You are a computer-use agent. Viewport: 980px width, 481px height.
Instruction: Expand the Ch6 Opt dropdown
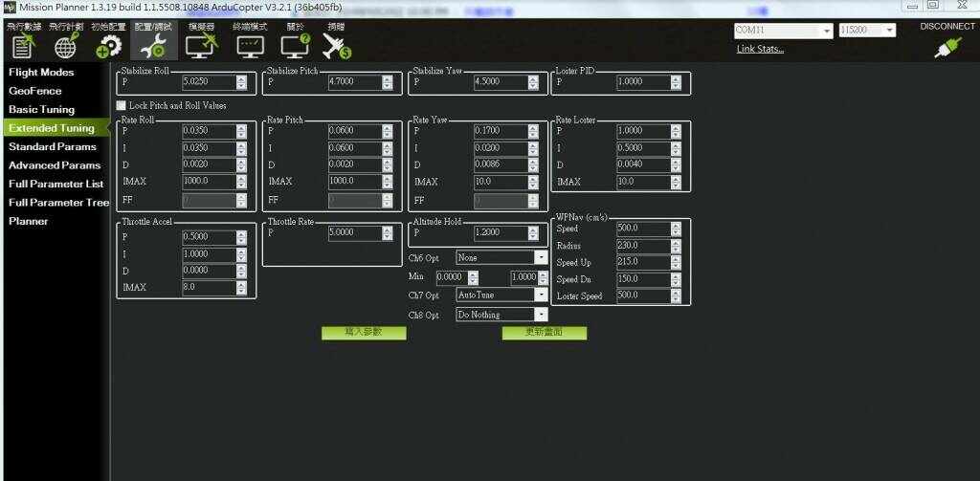coord(541,257)
